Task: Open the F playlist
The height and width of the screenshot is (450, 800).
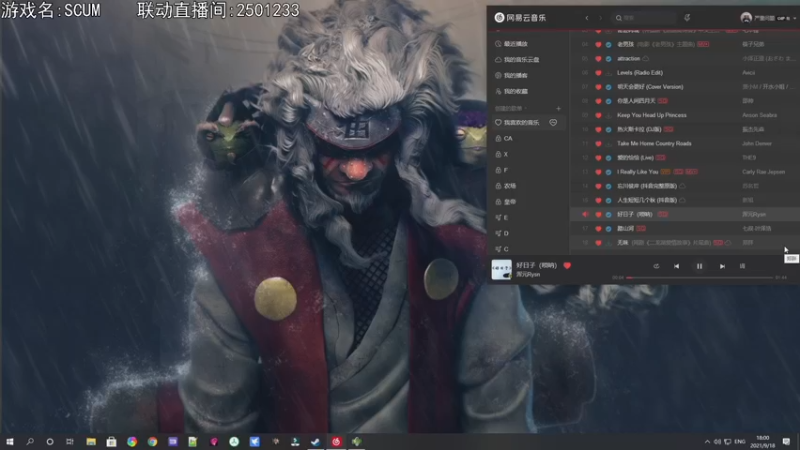Action: tap(502, 170)
